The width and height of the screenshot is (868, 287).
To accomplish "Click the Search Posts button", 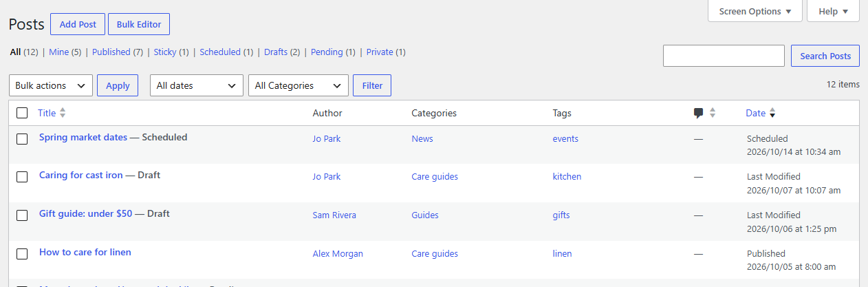I will (x=825, y=56).
